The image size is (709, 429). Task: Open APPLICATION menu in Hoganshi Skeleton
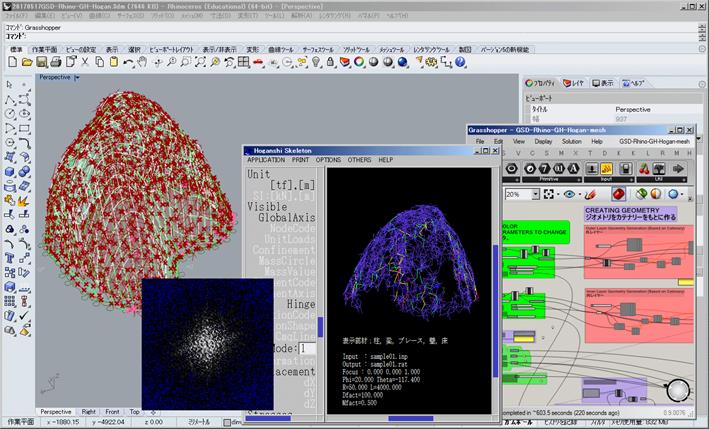coord(266,160)
